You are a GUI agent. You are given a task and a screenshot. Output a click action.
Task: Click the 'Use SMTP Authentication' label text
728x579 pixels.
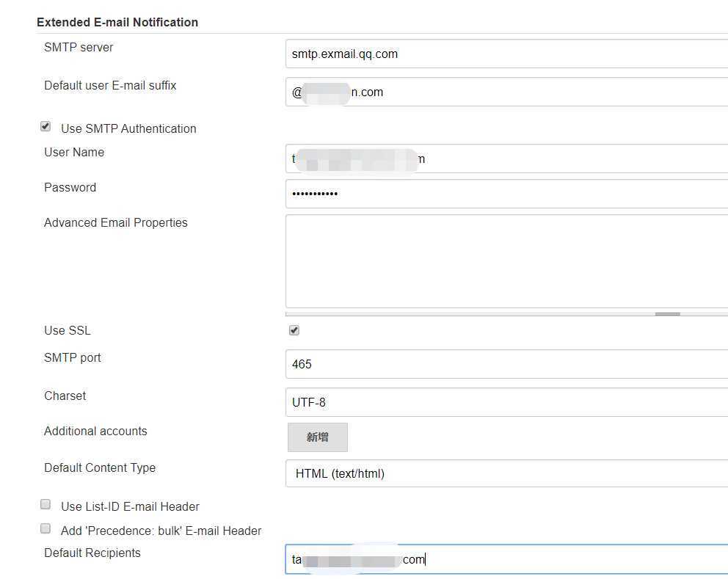[x=128, y=128]
